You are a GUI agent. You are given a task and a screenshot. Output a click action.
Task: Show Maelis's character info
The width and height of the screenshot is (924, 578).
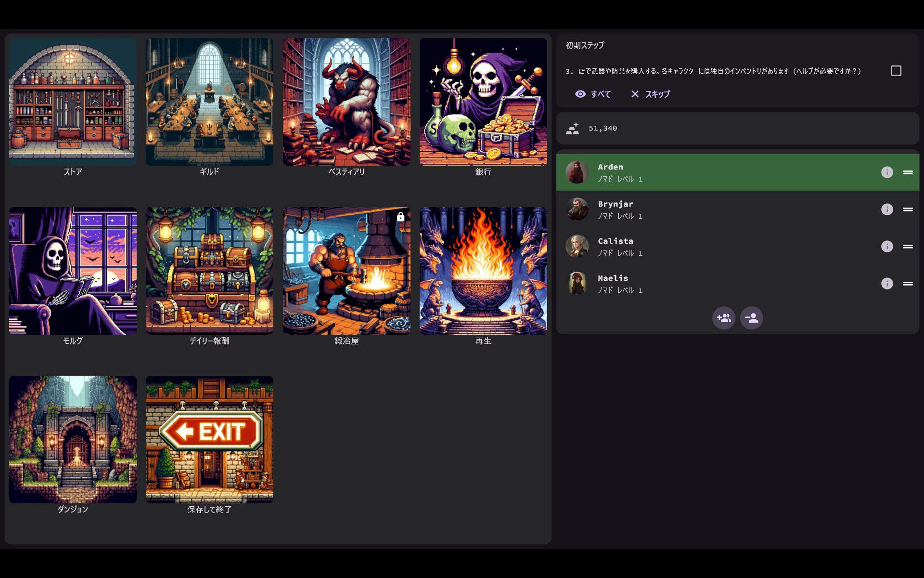click(x=887, y=284)
